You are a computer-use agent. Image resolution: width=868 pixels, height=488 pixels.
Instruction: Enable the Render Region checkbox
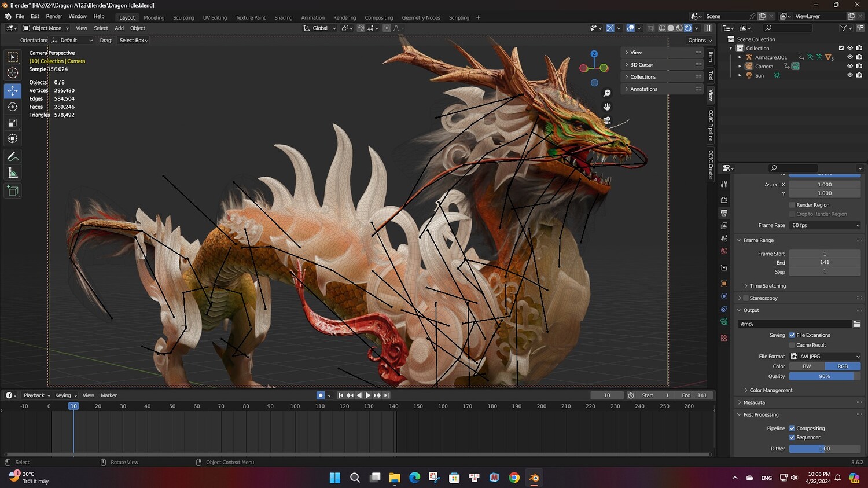click(792, 205)
